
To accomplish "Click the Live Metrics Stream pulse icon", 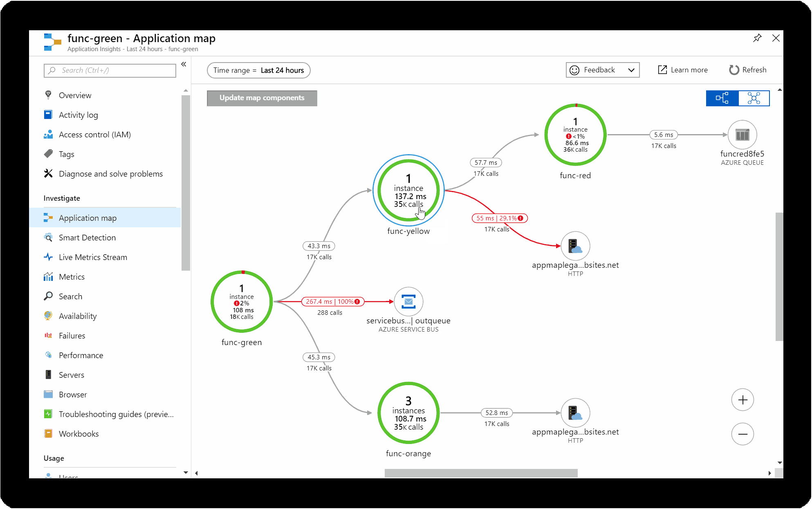I will click(48, 257).
